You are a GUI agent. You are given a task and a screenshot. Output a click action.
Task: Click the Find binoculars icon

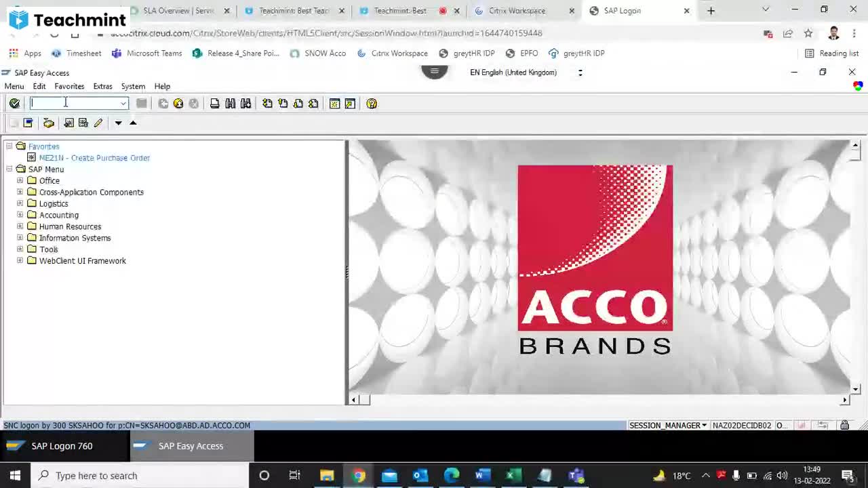click(231, 103)
